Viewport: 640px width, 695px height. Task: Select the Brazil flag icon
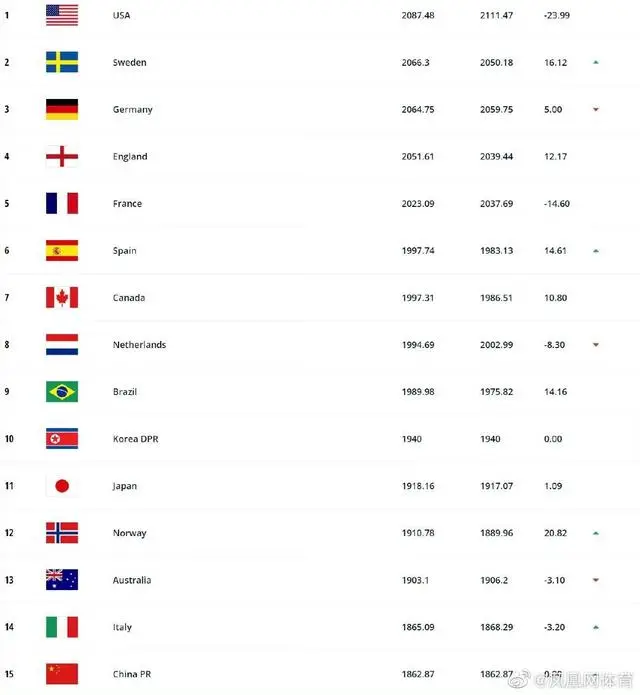(x=61, y=391)
